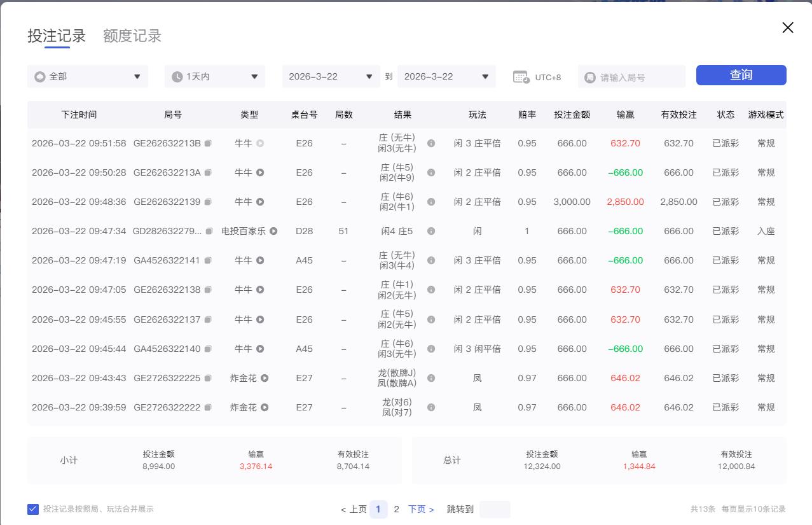812x525 pixels.
Task: Jump to page 2 in pagination
Action: click(396, 509)
